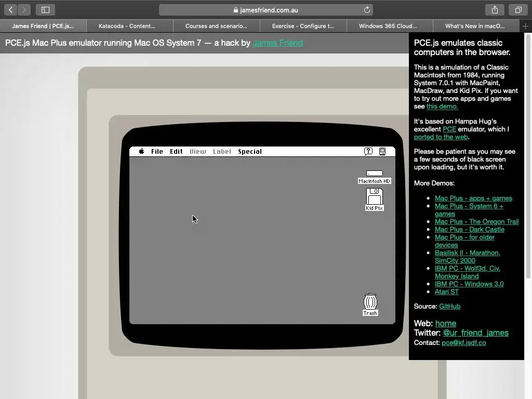Click the dimmed Label menu
Image resolution: width=532 pixels, height=399 pixels.
point(222,152)
